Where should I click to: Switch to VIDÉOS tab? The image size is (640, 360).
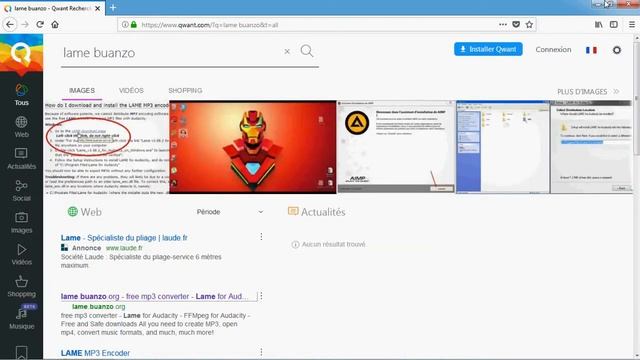coord(131,91)
